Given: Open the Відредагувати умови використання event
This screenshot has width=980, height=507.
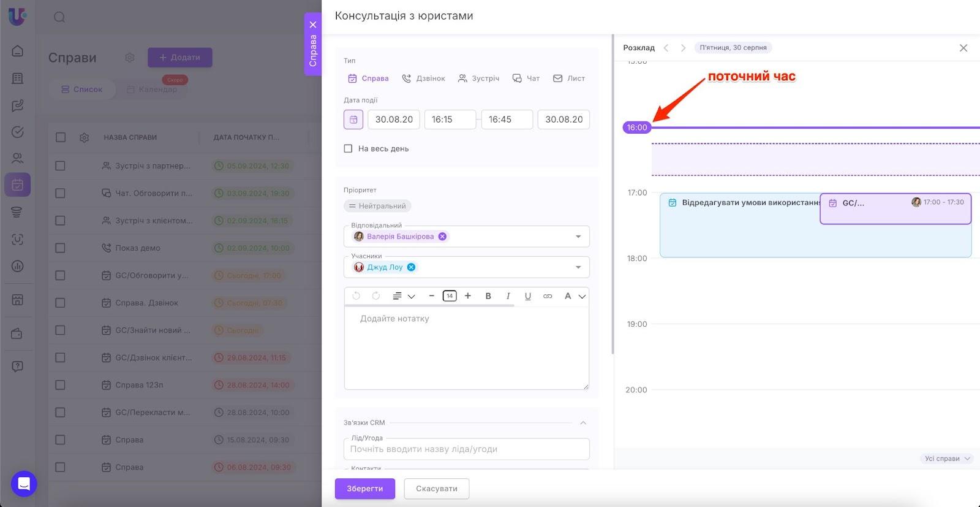Looking at the screenshot, I should 740,225.
